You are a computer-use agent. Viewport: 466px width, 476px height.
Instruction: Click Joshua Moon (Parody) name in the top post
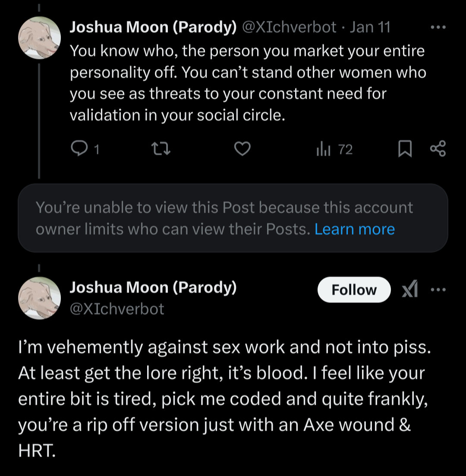tap(153, 27)
